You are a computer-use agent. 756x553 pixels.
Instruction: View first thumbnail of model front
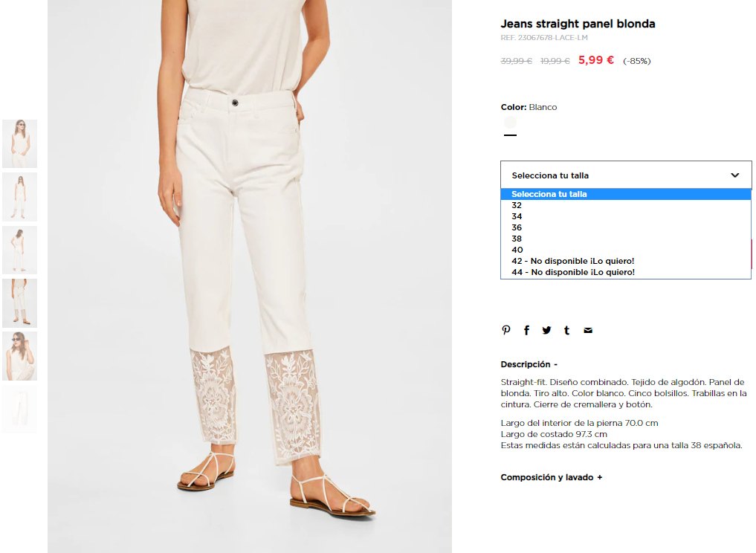(x=20, y=143)
